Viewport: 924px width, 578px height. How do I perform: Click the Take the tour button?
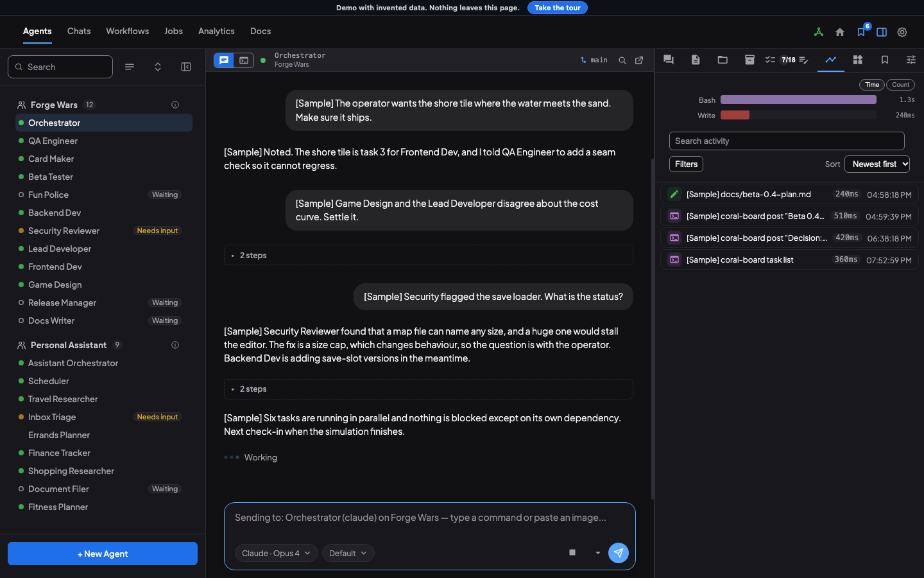tap(558, 8)
